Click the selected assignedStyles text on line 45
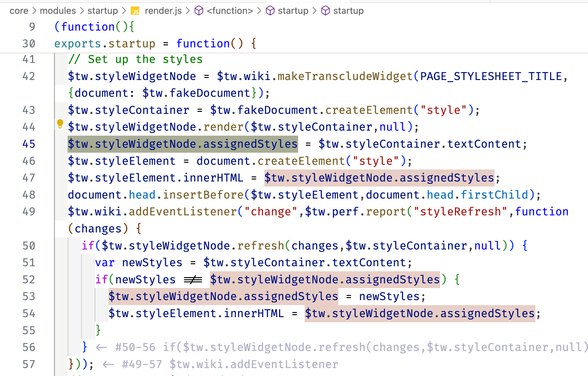Screen dimensions: 588x376 click(250, 144)
